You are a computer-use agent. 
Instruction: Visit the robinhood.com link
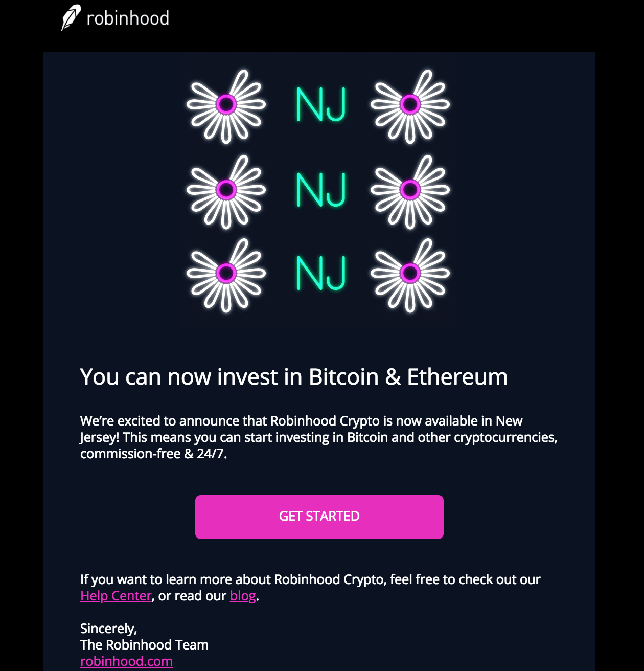click(x=126, y=661)
